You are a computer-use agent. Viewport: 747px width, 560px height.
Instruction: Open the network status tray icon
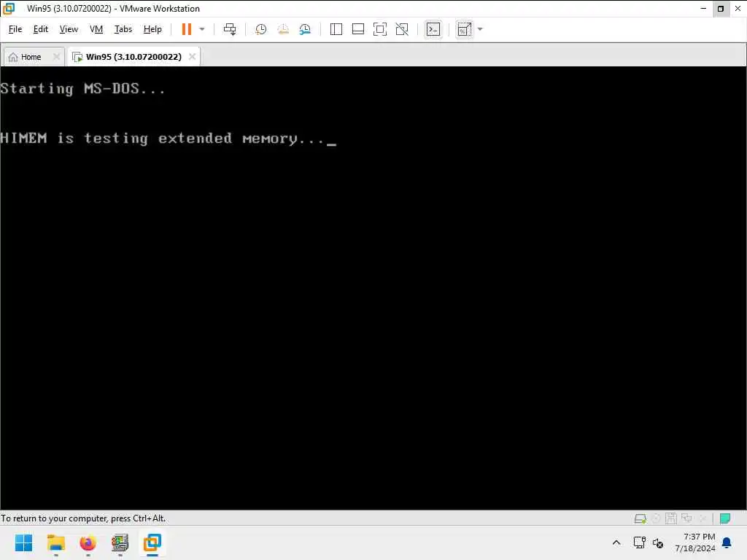click(x=639, y=542)
